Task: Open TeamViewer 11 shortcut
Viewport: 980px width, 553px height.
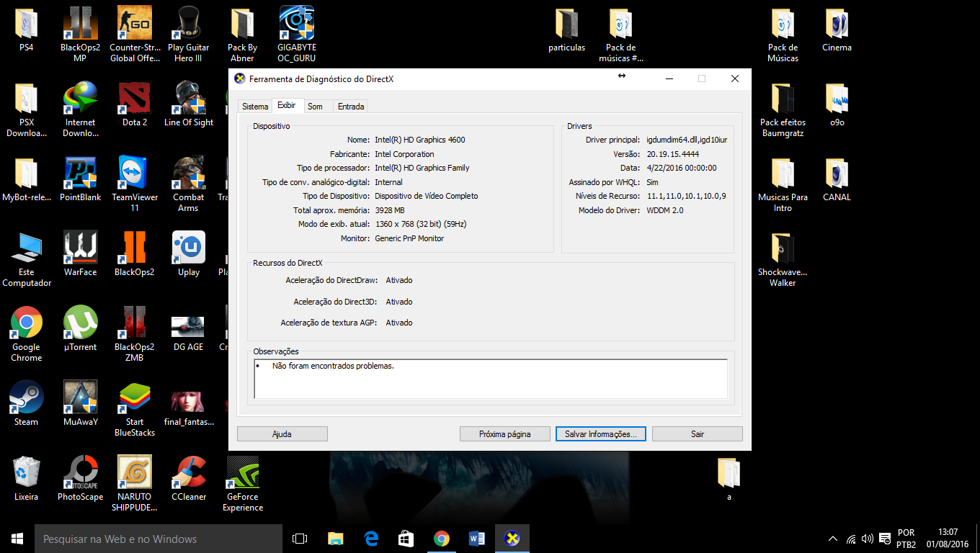Action: click(135, 184)
